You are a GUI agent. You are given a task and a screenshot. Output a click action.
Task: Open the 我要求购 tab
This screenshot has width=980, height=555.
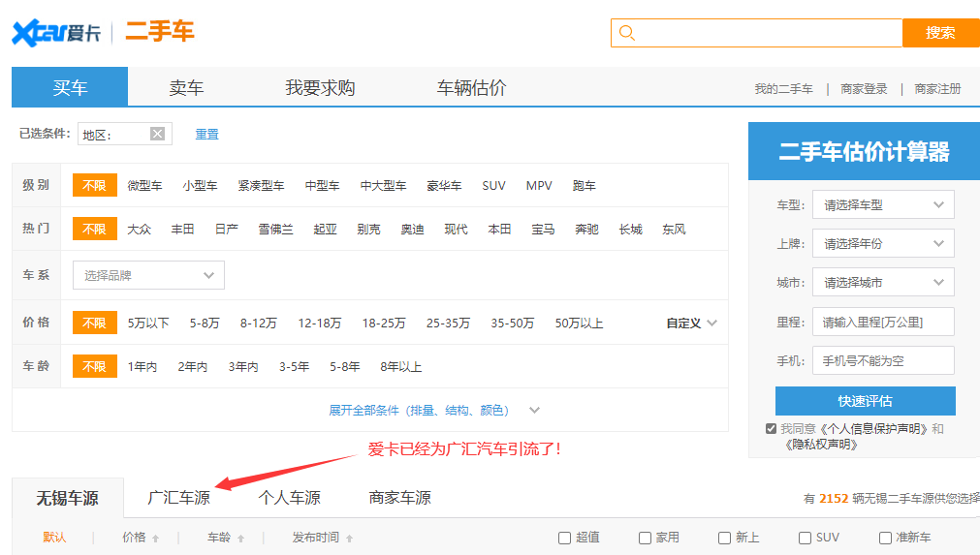click(320, 87)
